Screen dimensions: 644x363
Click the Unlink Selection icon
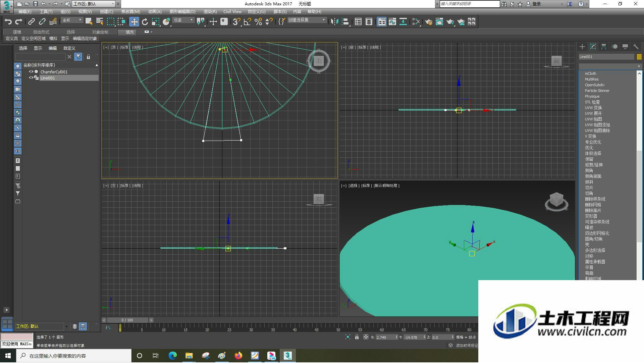(x=42, y=22)
